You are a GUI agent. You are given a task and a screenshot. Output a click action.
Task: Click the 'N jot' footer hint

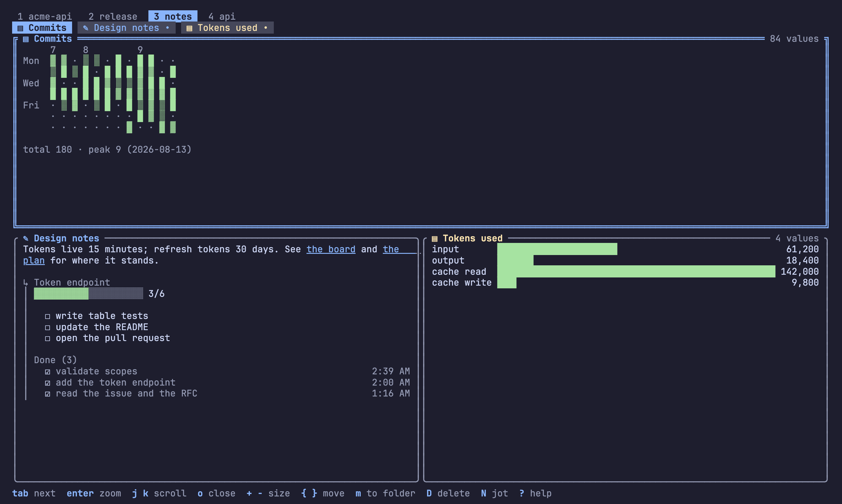tap(495, 493)
